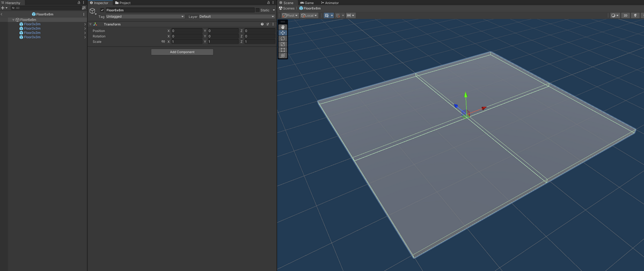Open the Tag dropdown showing Untagged
Screen dimensions: 644x271
tap(145, 17)
